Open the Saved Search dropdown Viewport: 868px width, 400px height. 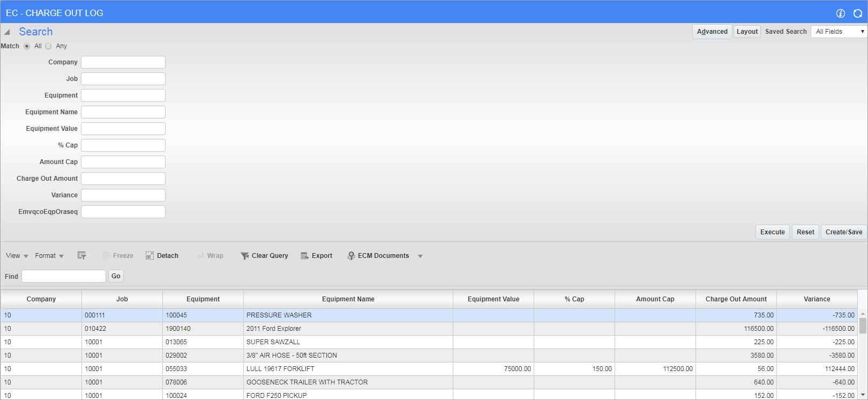[839, 32]
